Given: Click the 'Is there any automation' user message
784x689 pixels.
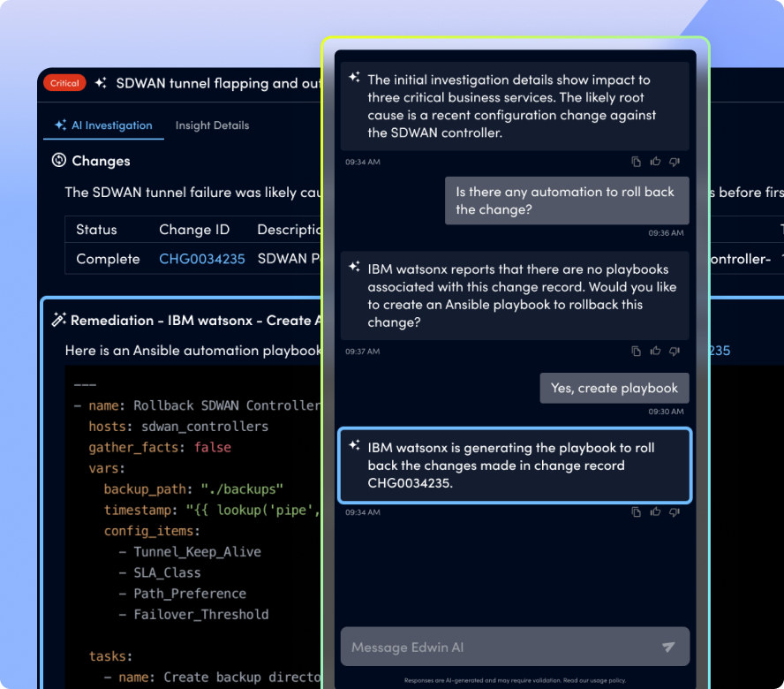Looking at the screenshot, I should [567, 201].
